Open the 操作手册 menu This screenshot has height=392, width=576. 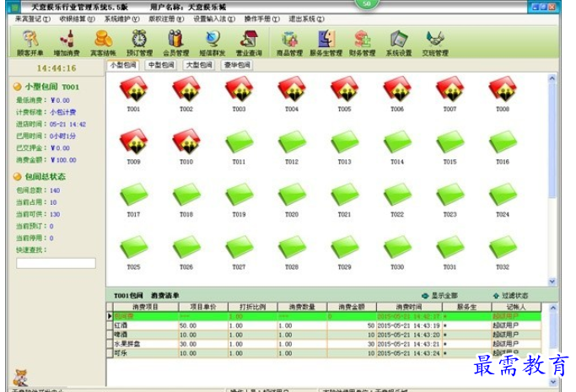click(x=262, y=19)
